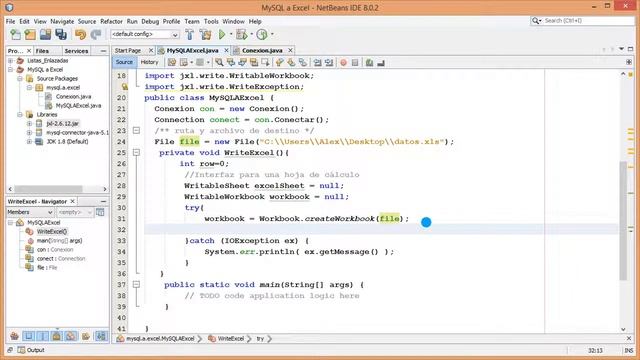Click the horizontal scrollbar of Projects panel
The height and width of the screenshot is (360, 640).
pyautogui.click(x=49, y=189)
